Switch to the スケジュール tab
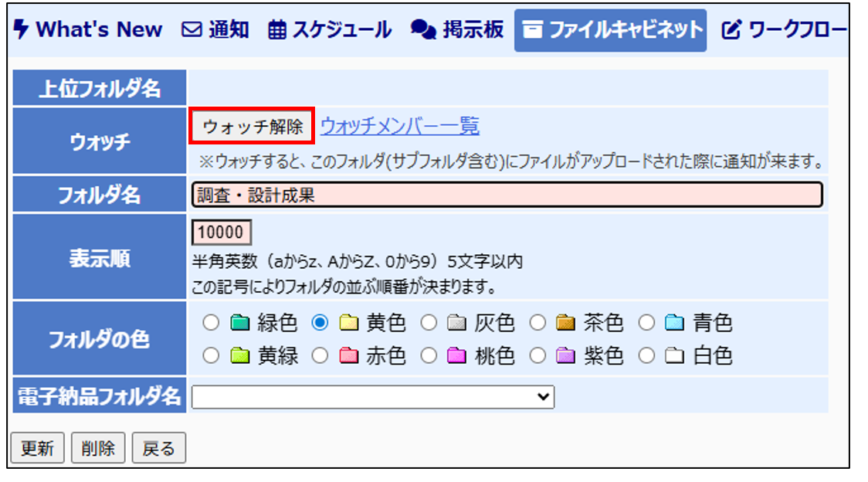The width and height of the screenshot is (868, 482). 330,30
